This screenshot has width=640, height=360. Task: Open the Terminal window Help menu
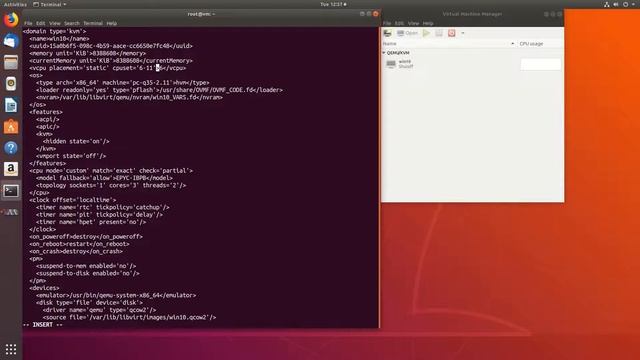(111, 23)
